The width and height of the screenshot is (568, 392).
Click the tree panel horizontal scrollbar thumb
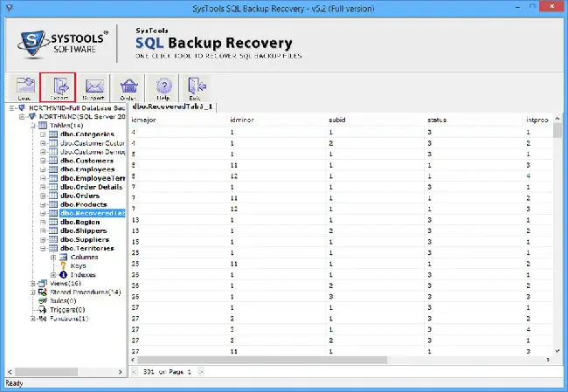click(x=45, y=372)
